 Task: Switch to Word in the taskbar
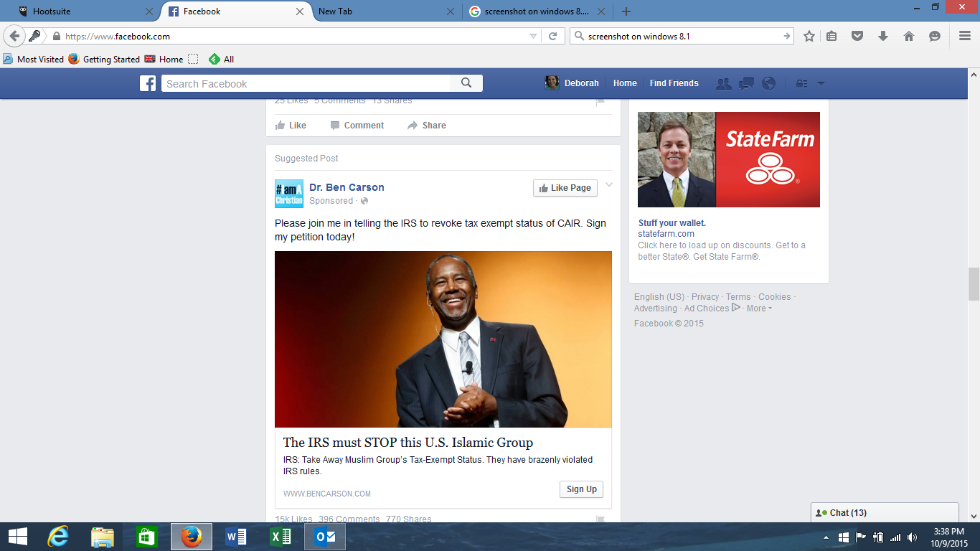pos(236,537)
